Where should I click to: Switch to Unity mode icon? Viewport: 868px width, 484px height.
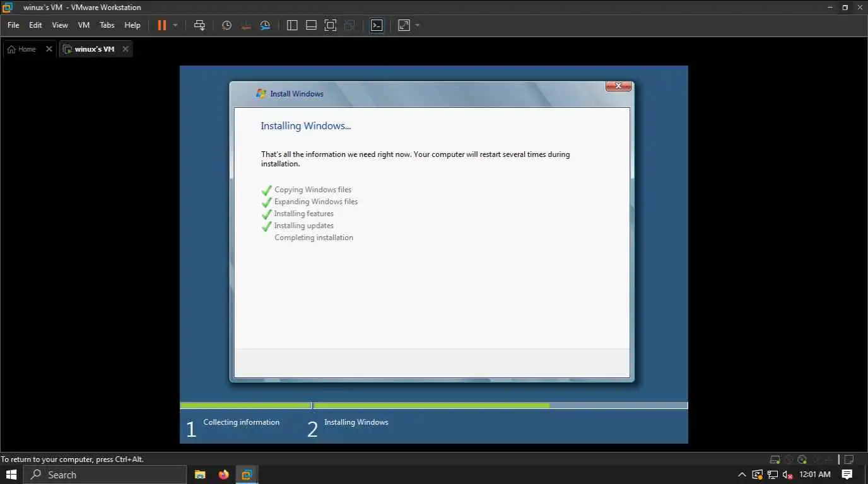[x=350, y=25]
